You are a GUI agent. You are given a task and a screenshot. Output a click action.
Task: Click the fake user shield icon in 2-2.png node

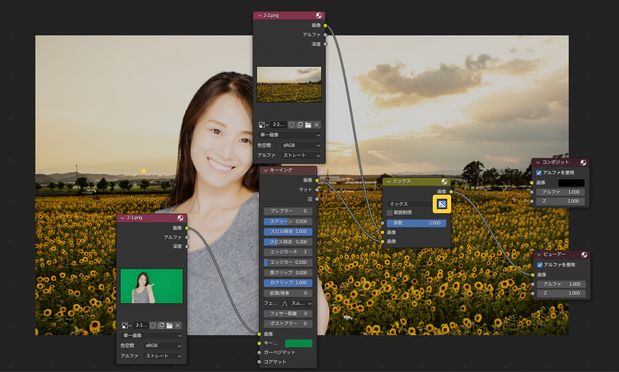click(291, 125)
